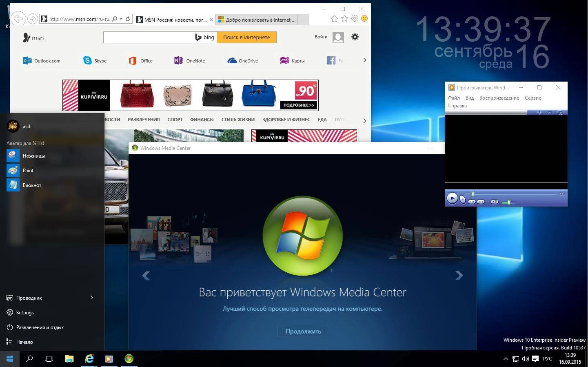The width and height of the screenshot is (588, 367).
Task: Refresh the page in Internet Explorer
Action: tap(128, 19)
